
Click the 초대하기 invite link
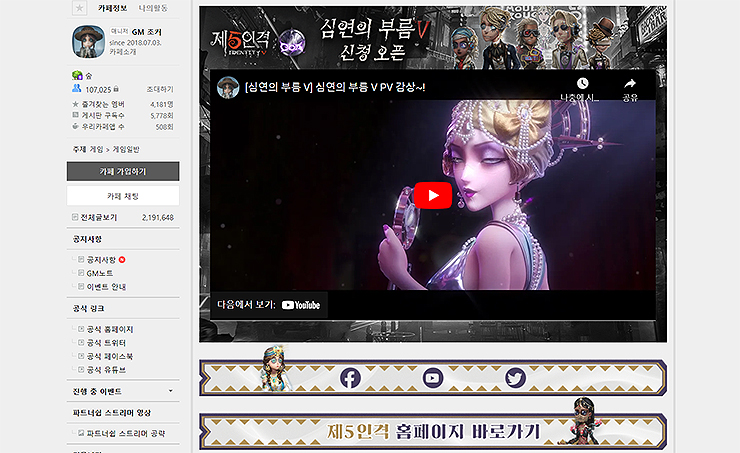tap(160, 89)
